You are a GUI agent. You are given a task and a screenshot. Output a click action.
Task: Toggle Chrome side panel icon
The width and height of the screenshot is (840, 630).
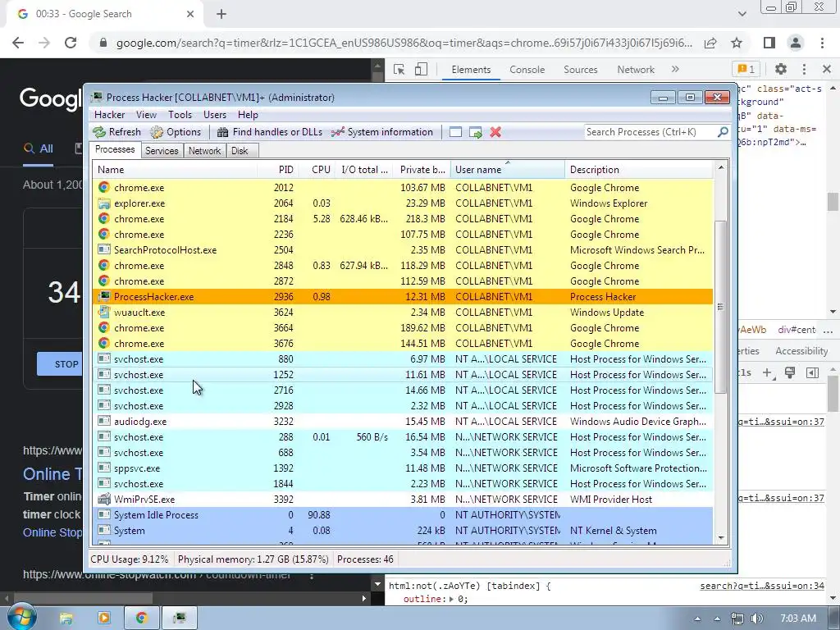[769, 43]
